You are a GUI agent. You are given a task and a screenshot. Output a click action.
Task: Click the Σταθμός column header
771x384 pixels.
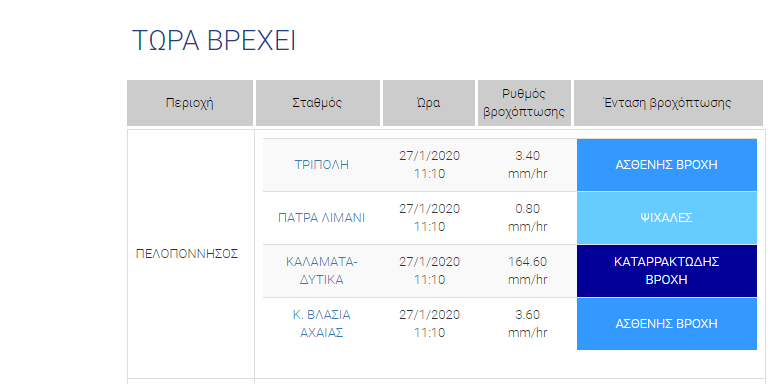click(318, 103)
